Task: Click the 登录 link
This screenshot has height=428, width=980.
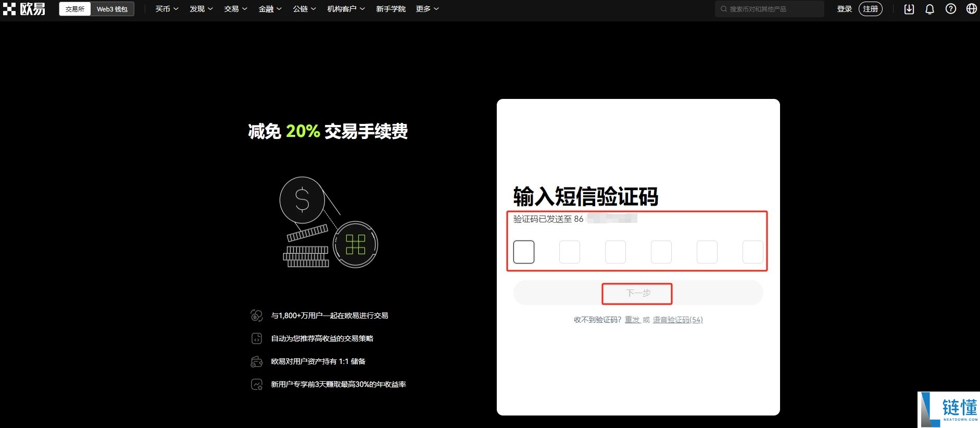Action: [844, 9]
